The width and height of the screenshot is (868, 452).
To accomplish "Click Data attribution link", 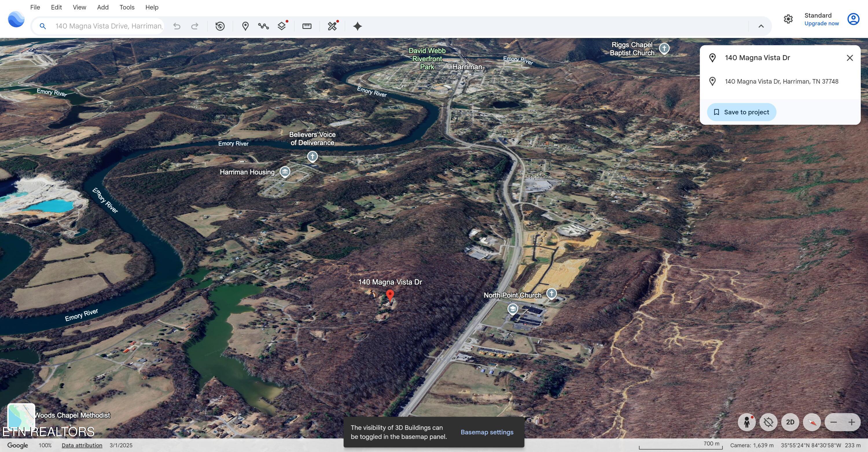I will (82, 445).
